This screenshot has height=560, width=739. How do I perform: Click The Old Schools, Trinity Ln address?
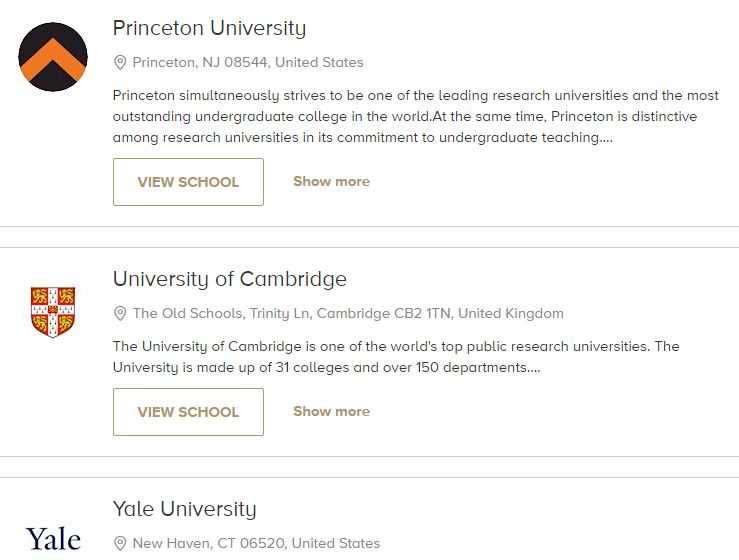pos(348,313)
